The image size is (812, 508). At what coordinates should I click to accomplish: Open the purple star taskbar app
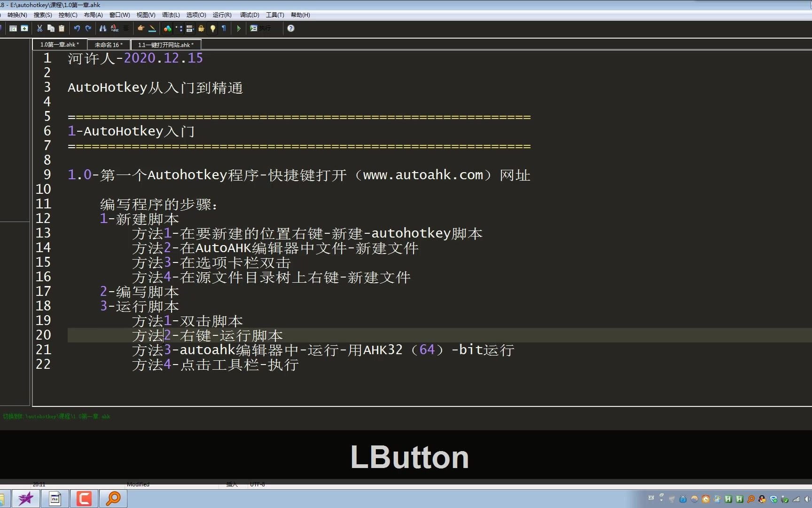point(25,499)
